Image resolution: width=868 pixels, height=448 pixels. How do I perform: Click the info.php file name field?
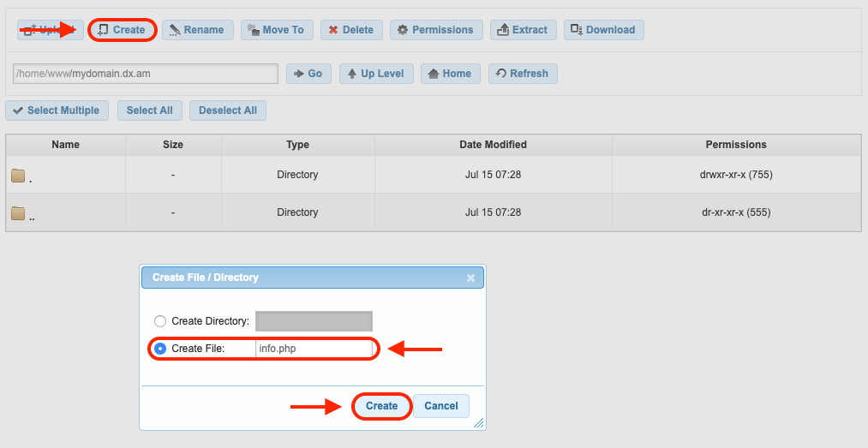tap(314, 349)
